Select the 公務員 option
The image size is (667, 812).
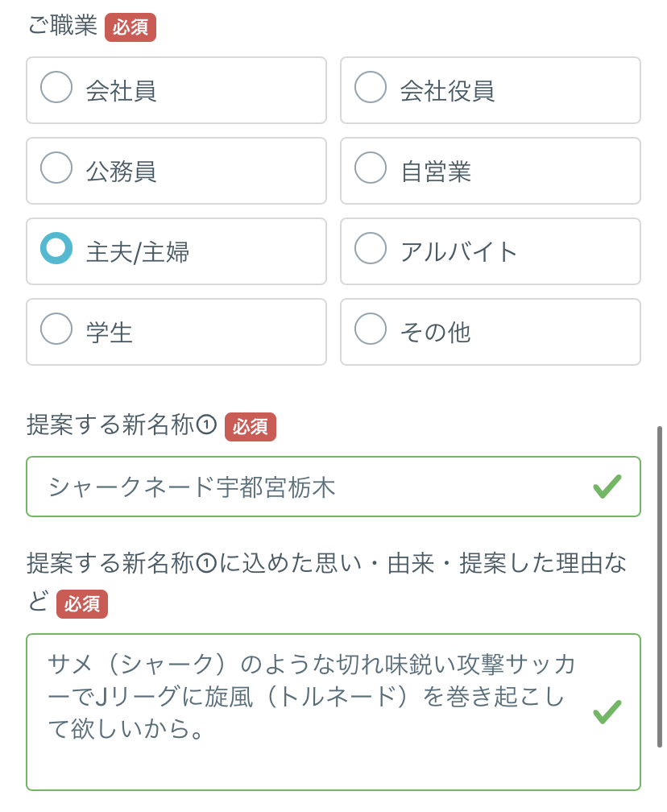point(56,168)
